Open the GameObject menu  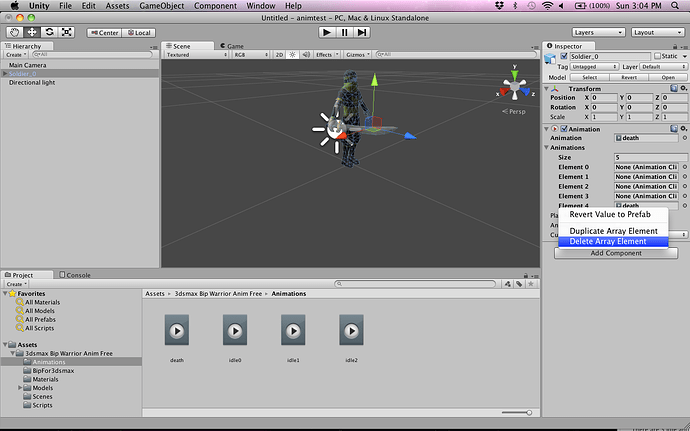pyautogui.click(x=161, y=6)
